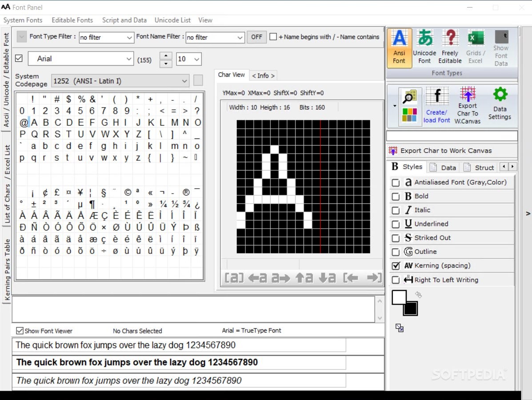Shift character right with a-arrow icon
Viewport: 532px width, 400px height.
[280, 278]
